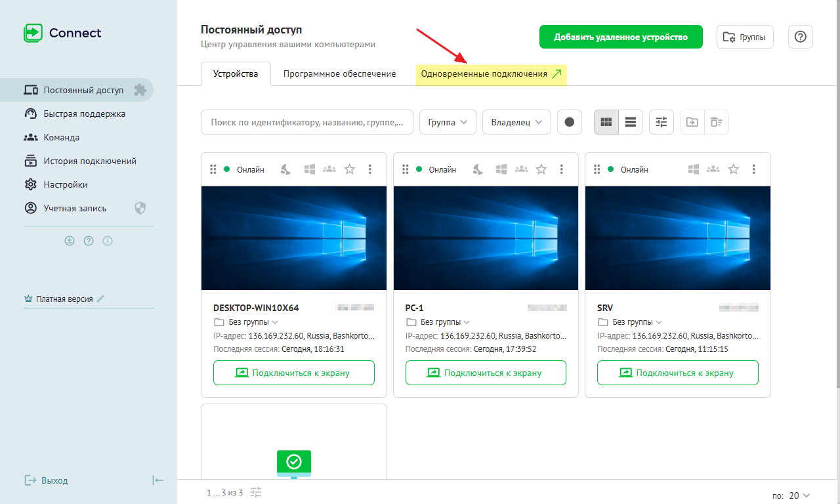840x504 pixels.
Task: Expand the Владелец filter dropdown
Action: 516,122
